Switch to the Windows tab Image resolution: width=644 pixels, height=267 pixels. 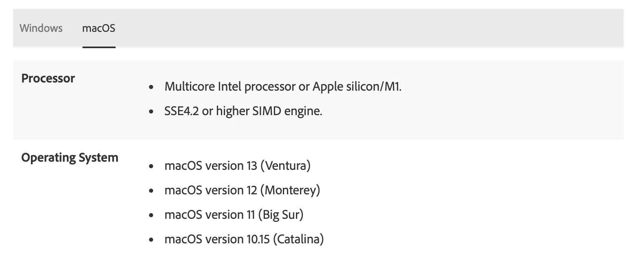41,28
